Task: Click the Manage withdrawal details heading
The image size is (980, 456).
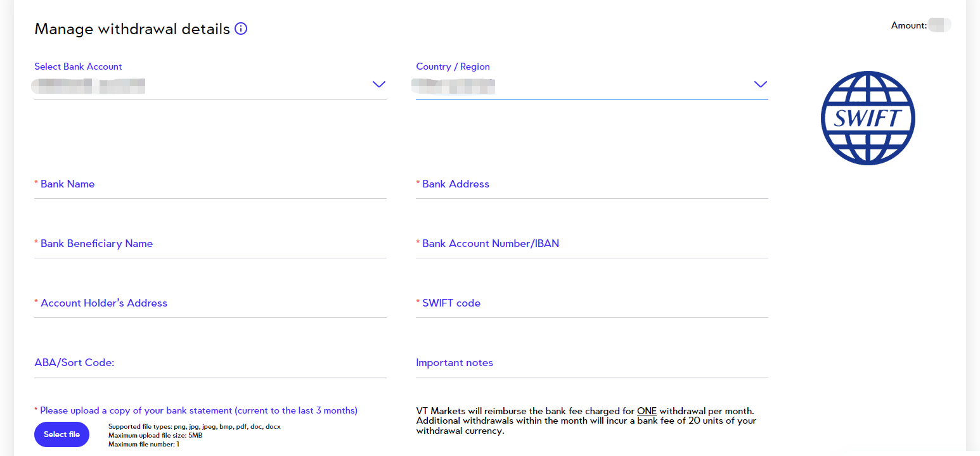Action: [x=132, y=29]
